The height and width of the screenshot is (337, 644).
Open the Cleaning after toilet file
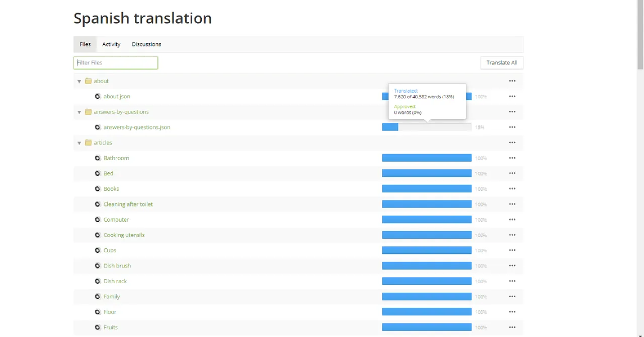[128, 204]
